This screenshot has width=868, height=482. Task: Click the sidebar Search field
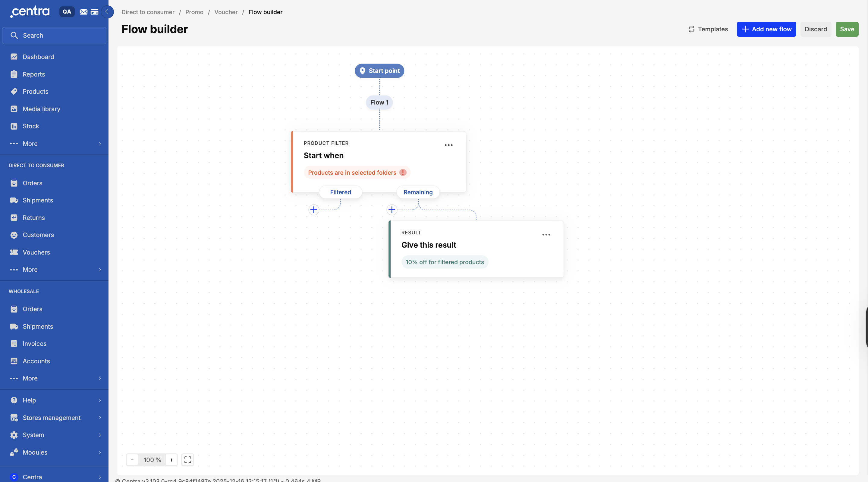click(x=54, y=35)
